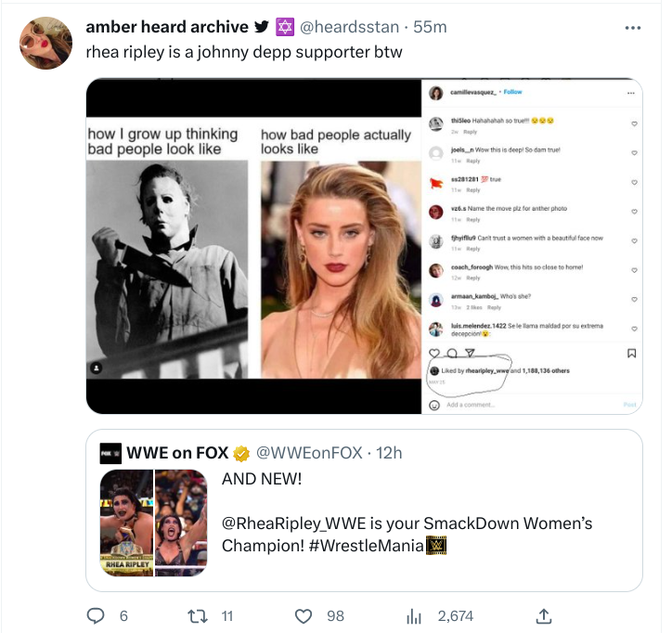Retweet this post using the retweet icon
672x633 pixels.
[196, 615]
